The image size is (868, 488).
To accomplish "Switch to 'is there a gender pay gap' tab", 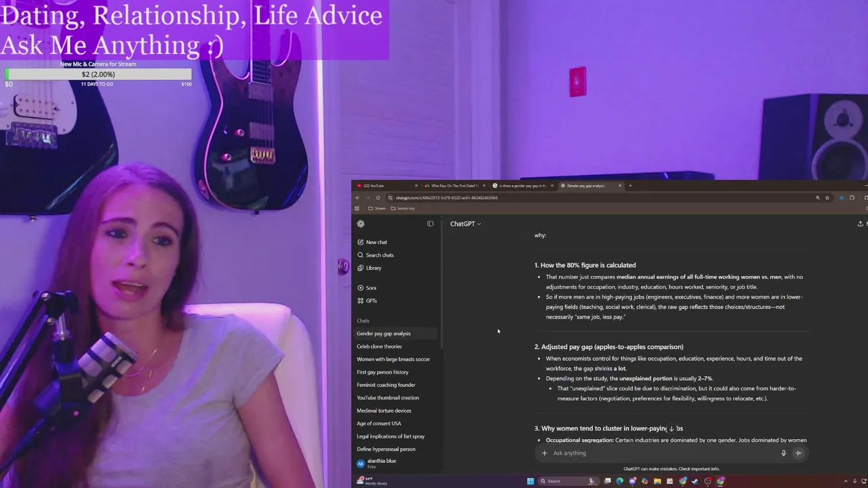I will [522, 186].
